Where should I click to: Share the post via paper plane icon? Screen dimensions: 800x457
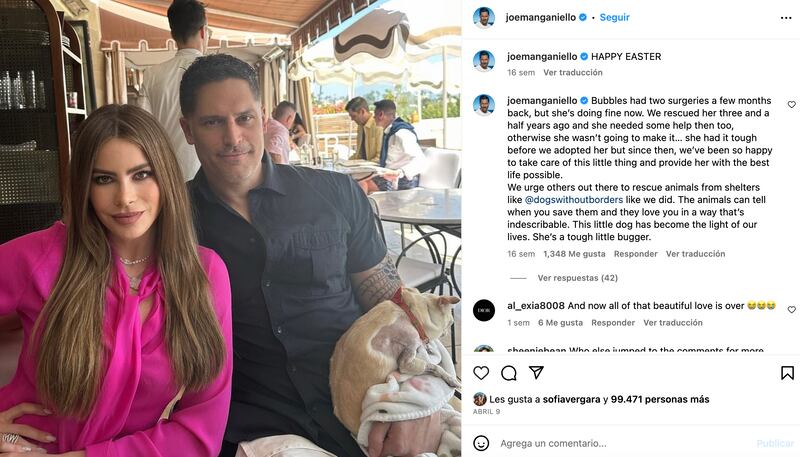[x=536, y=372]
